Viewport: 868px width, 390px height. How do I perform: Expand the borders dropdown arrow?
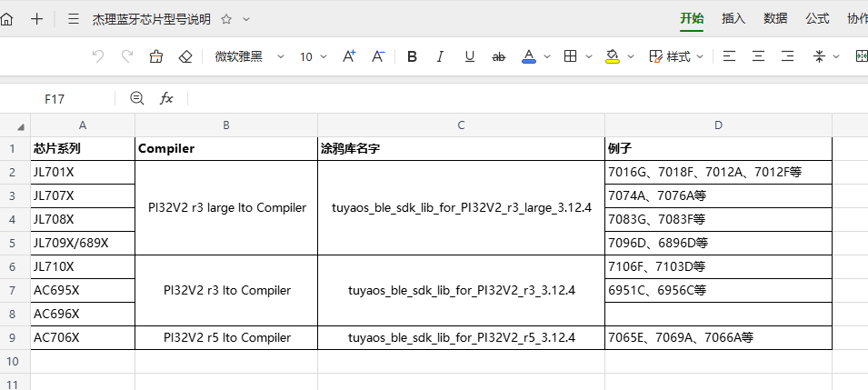tap(588, 56)
